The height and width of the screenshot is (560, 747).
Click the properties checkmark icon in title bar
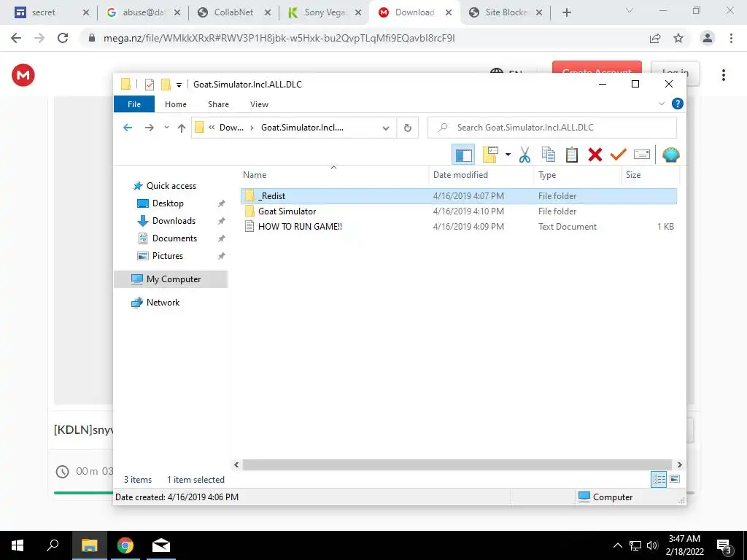(149, 85)
